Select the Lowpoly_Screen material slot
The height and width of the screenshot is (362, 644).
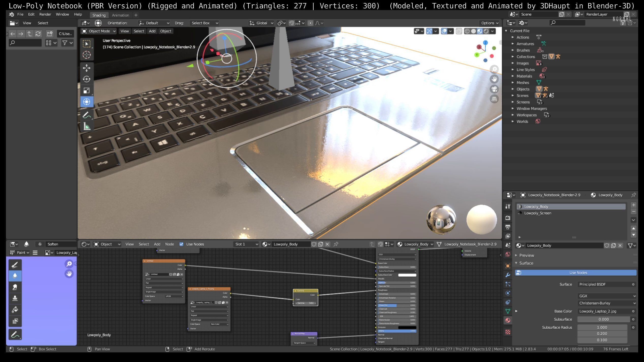[x=538, y=213]
